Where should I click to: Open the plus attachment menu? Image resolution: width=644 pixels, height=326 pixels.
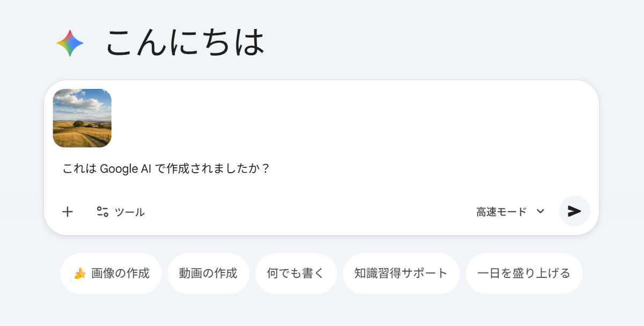pyautogui.click(x=68, y=212)
